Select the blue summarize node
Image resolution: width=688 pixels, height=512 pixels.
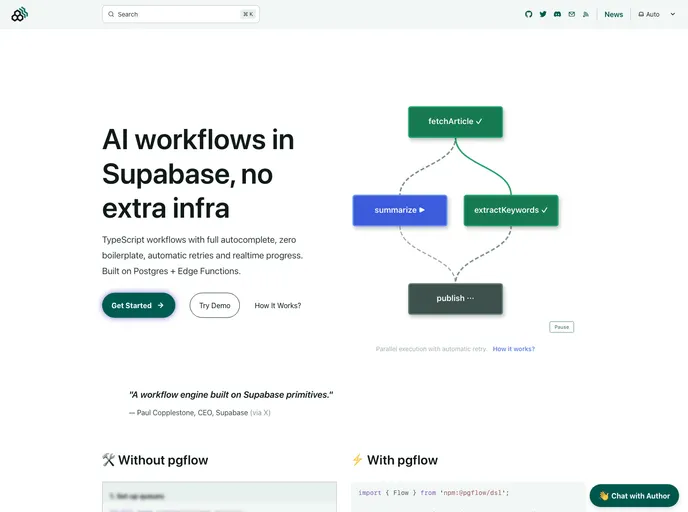point(399,210)
